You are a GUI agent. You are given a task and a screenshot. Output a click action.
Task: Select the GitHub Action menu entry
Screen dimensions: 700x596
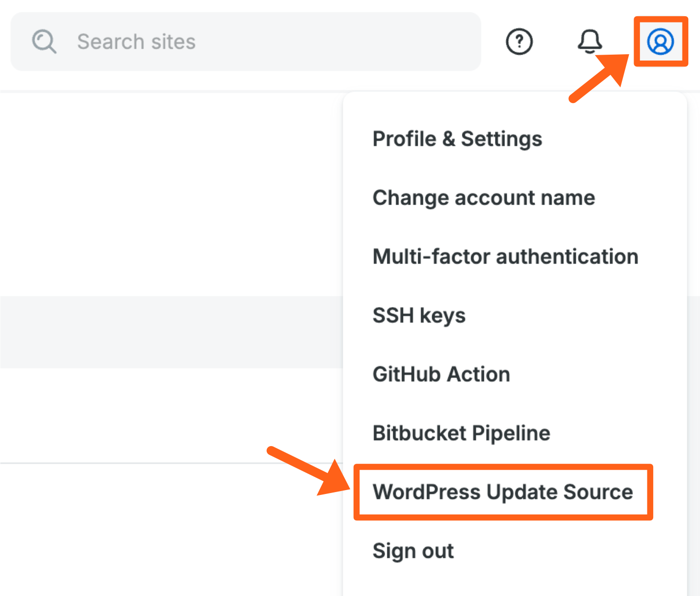(441, 374)
